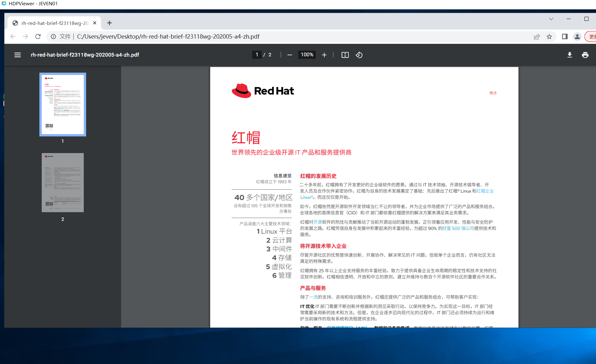Go forward in browser history
The width and height of the screenshot is (596, 364).
pyautogui.click(x=25, y=36)
